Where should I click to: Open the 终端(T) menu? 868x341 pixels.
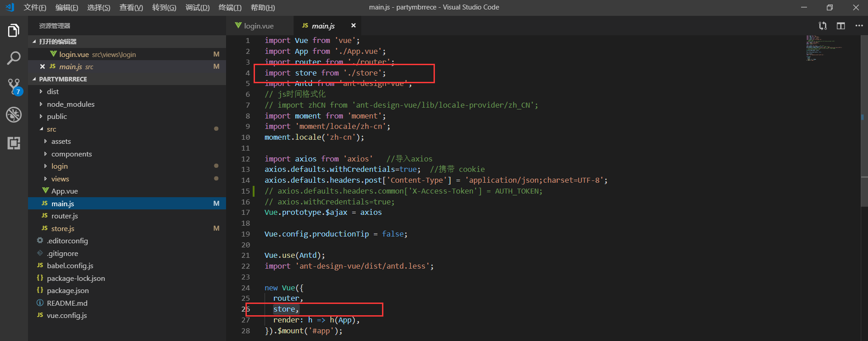(x=230, y=7)
